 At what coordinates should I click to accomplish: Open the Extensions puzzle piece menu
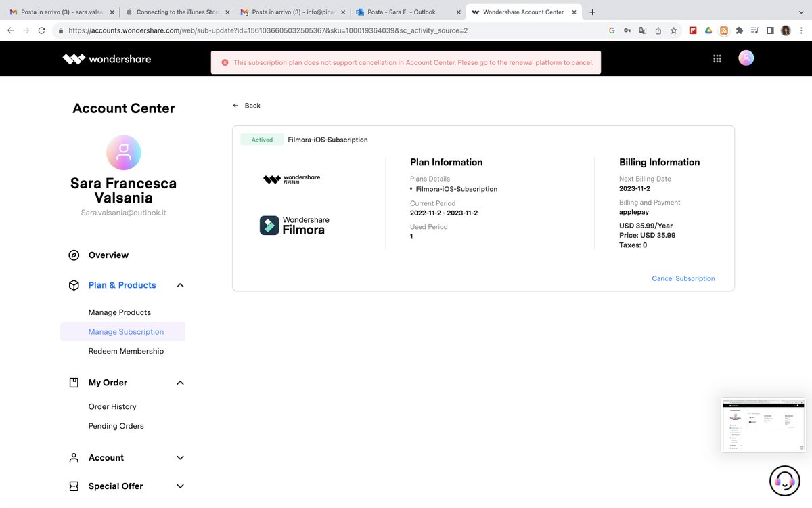point(740,30)
